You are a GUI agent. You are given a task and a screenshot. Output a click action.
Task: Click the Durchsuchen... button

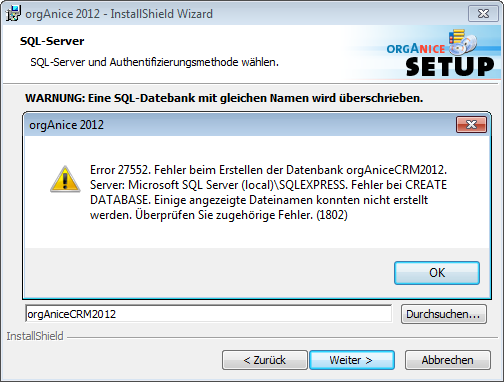point(444,314)
